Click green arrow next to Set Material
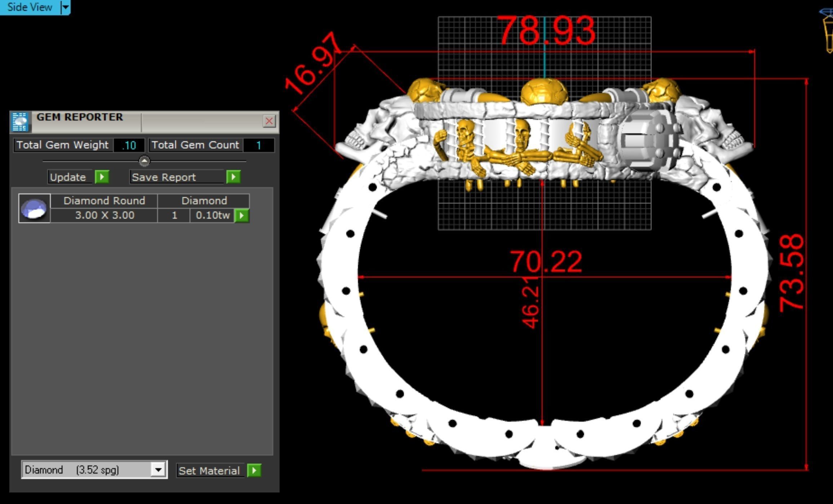The width and height of the screenshot is (833, 504). click(254, 470)
